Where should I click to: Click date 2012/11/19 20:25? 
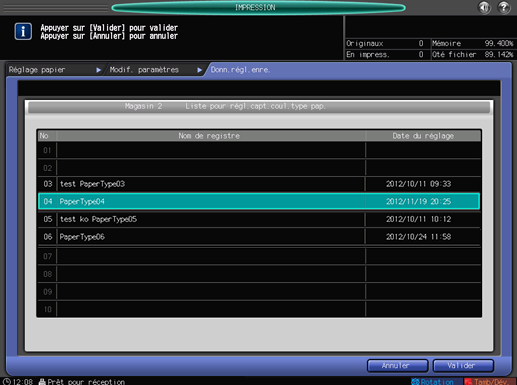[418, 201]
